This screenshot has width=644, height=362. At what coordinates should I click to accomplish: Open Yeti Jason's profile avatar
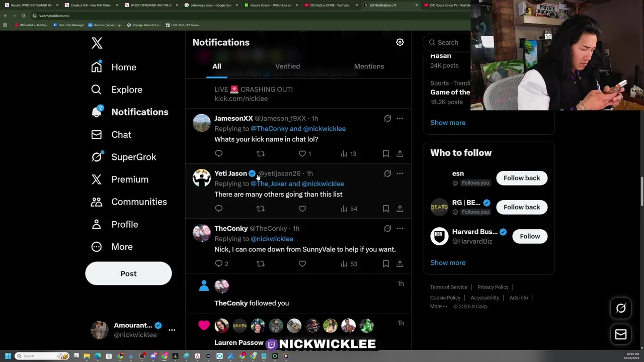point(202,178)
